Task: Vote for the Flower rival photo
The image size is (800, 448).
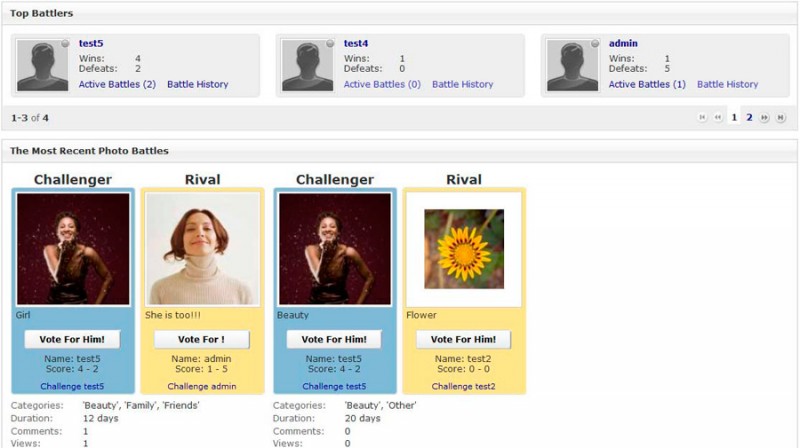Action: pos(463,339)
